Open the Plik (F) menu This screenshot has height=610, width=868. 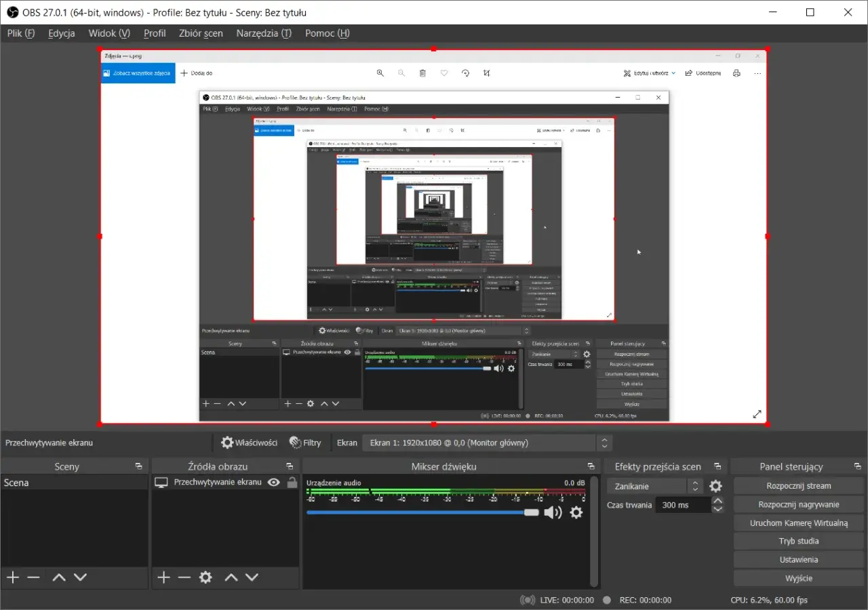(x=21, y=33)
